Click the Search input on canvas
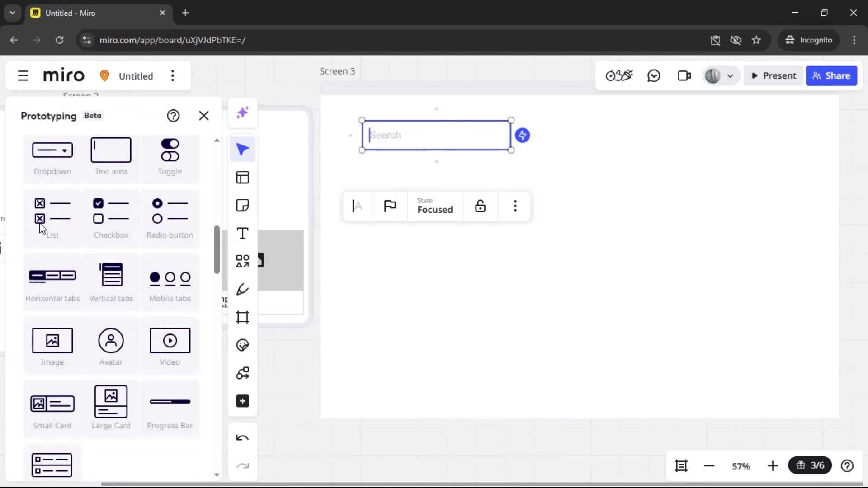 point(436,135)
